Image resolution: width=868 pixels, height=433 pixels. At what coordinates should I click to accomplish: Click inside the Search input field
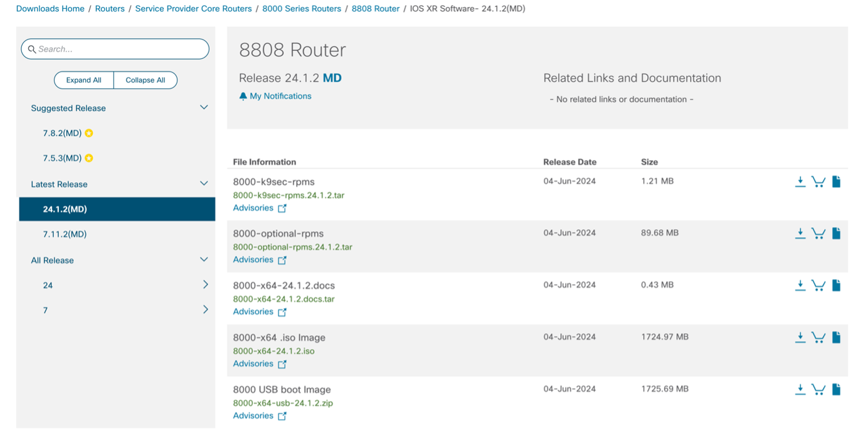113,49
